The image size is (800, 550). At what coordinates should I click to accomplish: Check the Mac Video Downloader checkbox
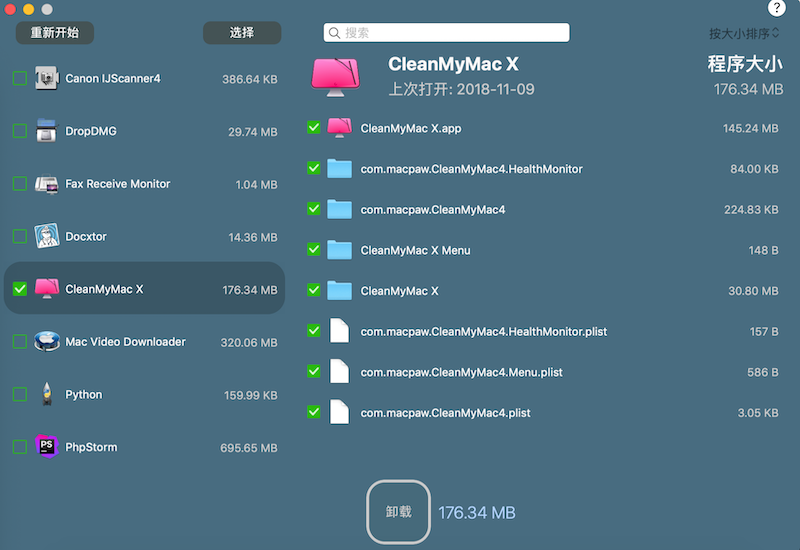(20, 341)
